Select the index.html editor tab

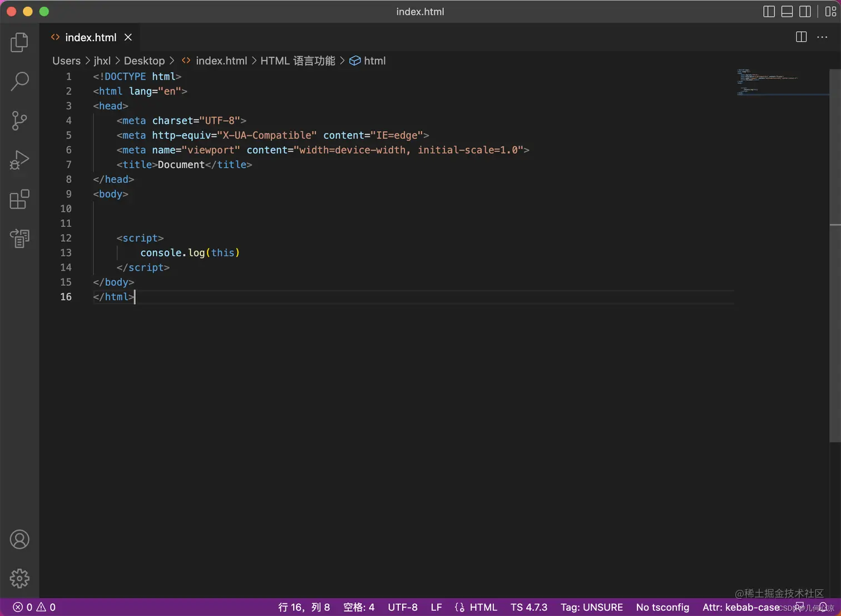pyautogui.click(x=89, y=37)
